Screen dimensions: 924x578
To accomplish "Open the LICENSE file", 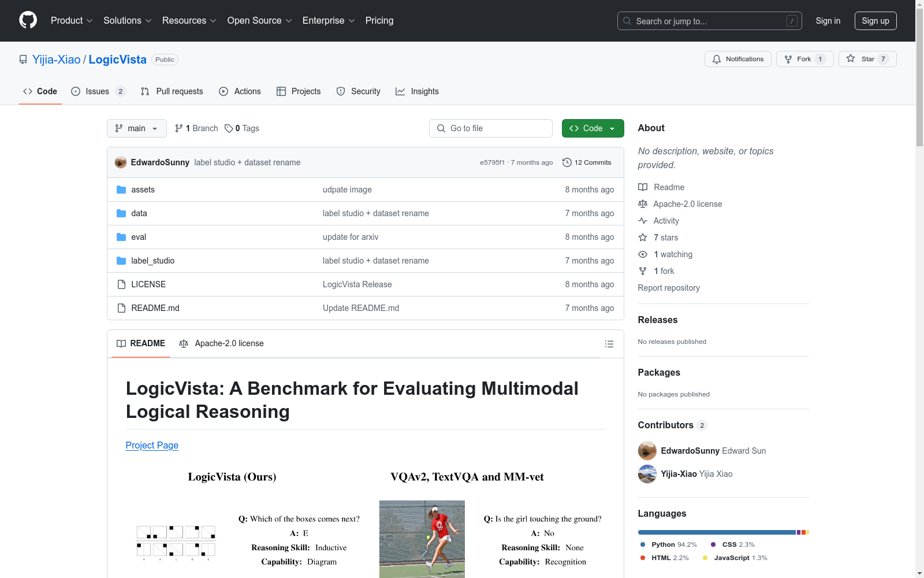I will coord(148,284).
